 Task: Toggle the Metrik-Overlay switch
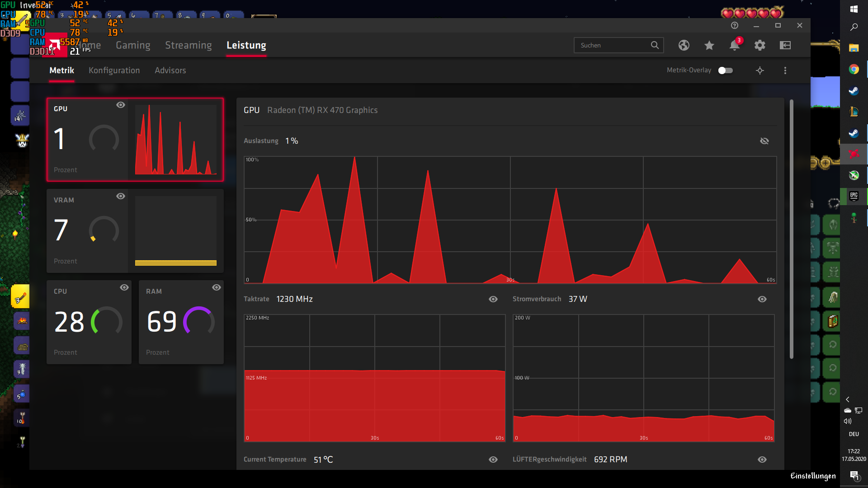coord(725,70)
